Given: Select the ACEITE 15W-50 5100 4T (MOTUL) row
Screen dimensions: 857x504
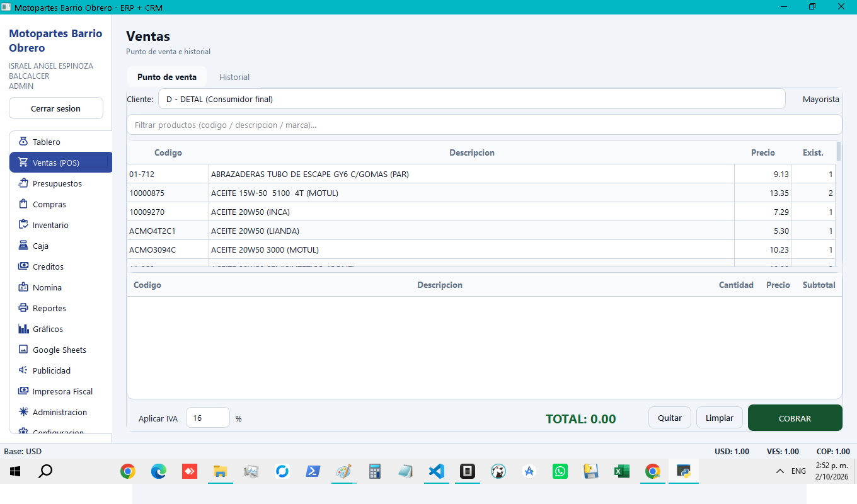Looking at the screenshot, I should coord(481,193).
